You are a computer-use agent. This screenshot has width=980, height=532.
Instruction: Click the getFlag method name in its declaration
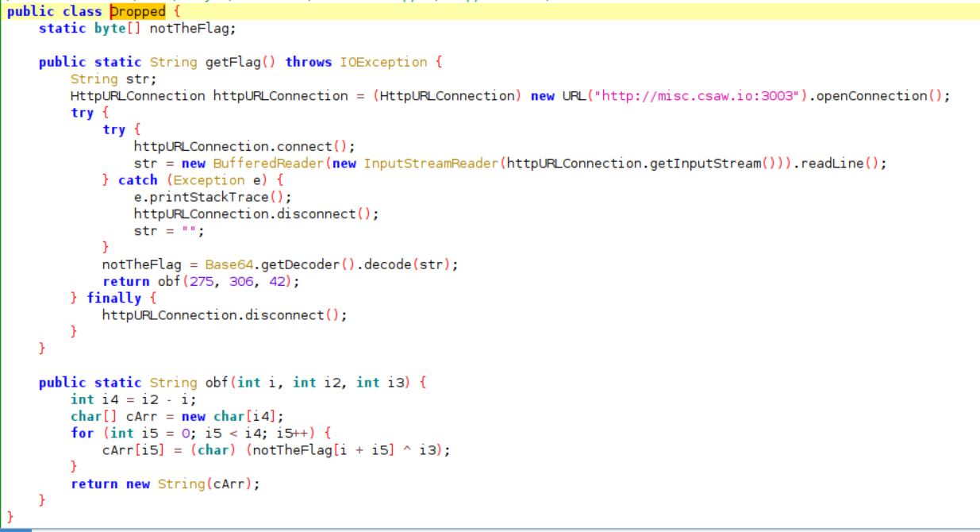click(233, 62)
